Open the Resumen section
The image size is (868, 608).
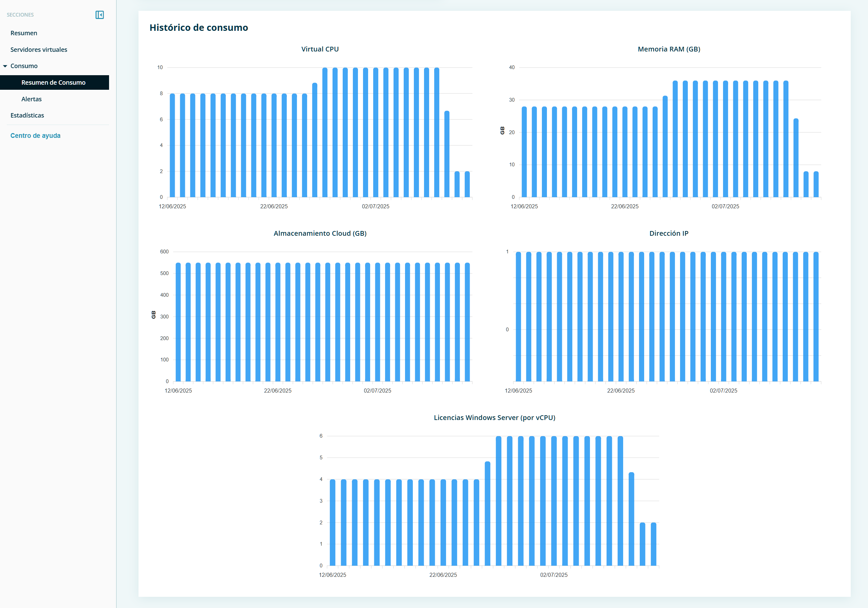click(24, 33)
